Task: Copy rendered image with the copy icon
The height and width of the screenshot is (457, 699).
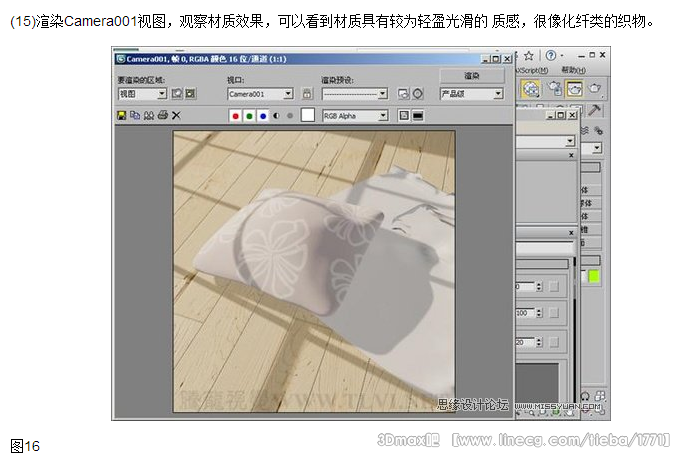Action: pyautogui.click(x=135, y=115)
